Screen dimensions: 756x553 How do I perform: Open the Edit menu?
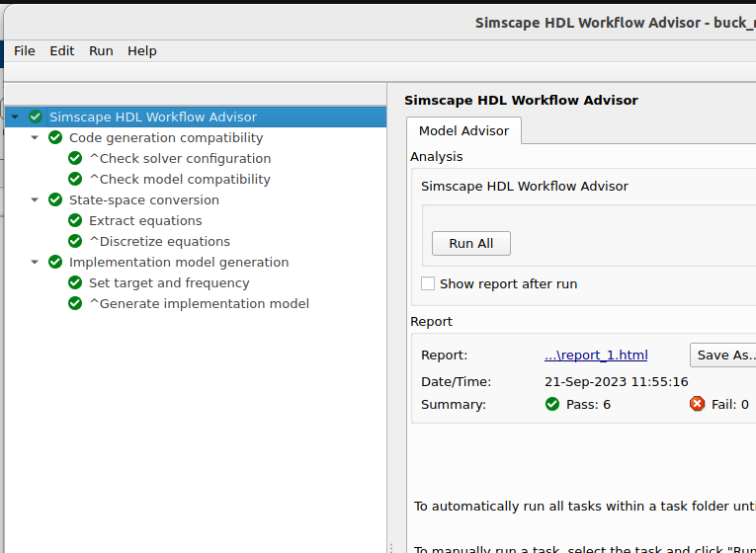pyautogui.click(x=61, y=51)
